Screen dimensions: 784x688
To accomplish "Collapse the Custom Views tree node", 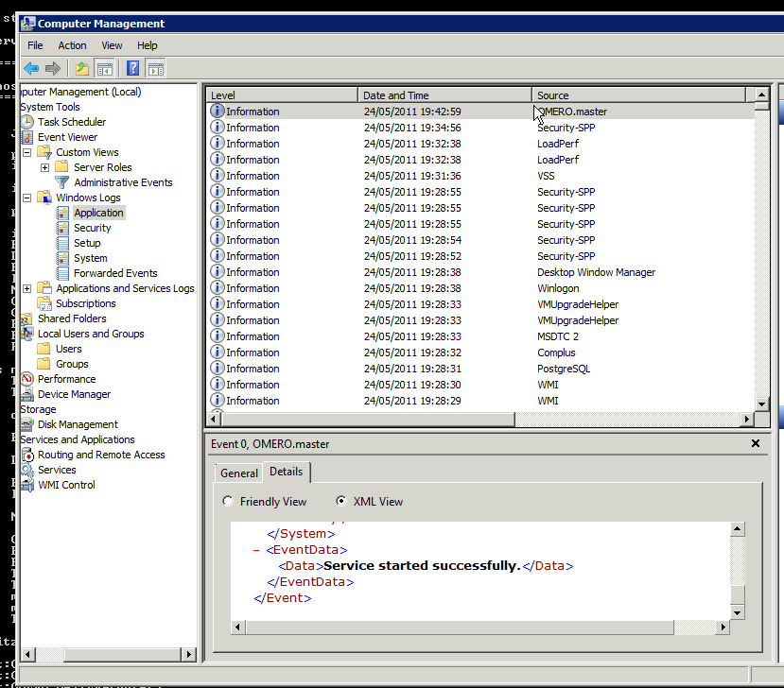I will click(27, 152).
